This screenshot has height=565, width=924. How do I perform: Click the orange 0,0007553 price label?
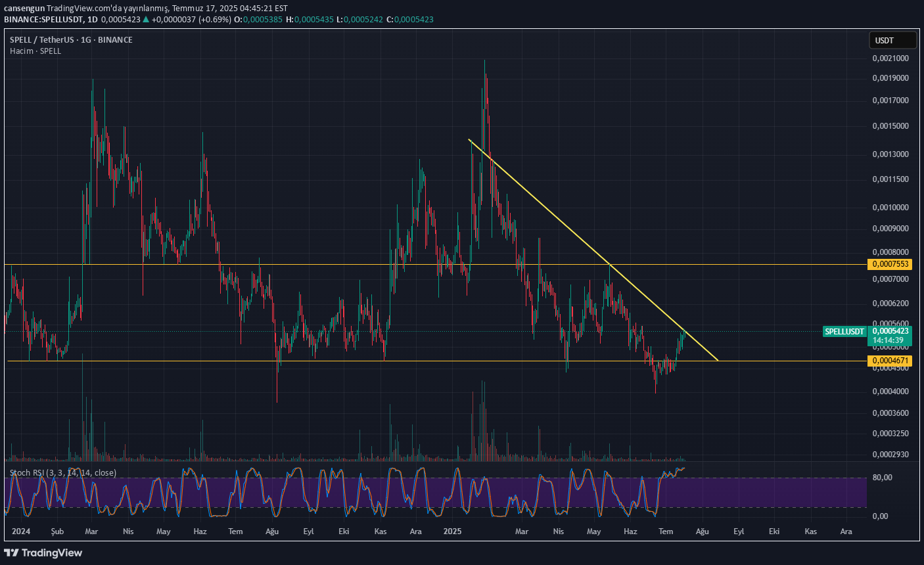point(890,264)
